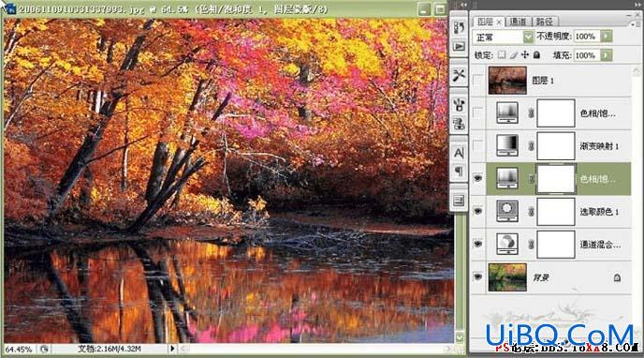
Task: Click mask link icon on 通道混合 layer
Action: (x=531, y=245)
